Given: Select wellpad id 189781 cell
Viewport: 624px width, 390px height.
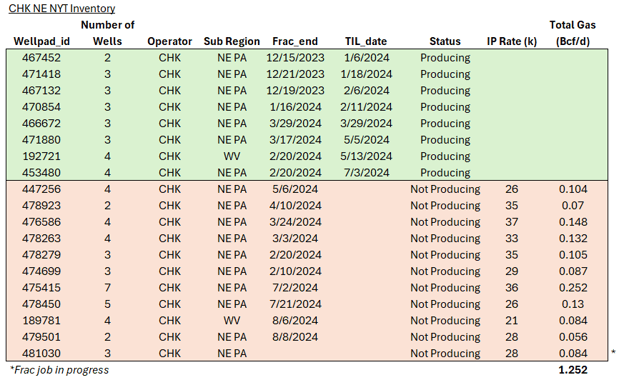Looking at the screenshot, I should pos(41,321).
